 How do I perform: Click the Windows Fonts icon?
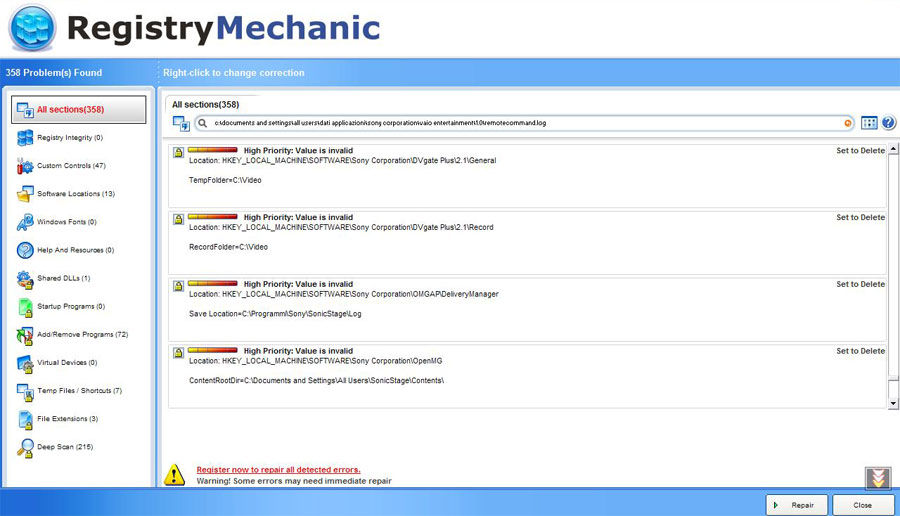[25, 222]
